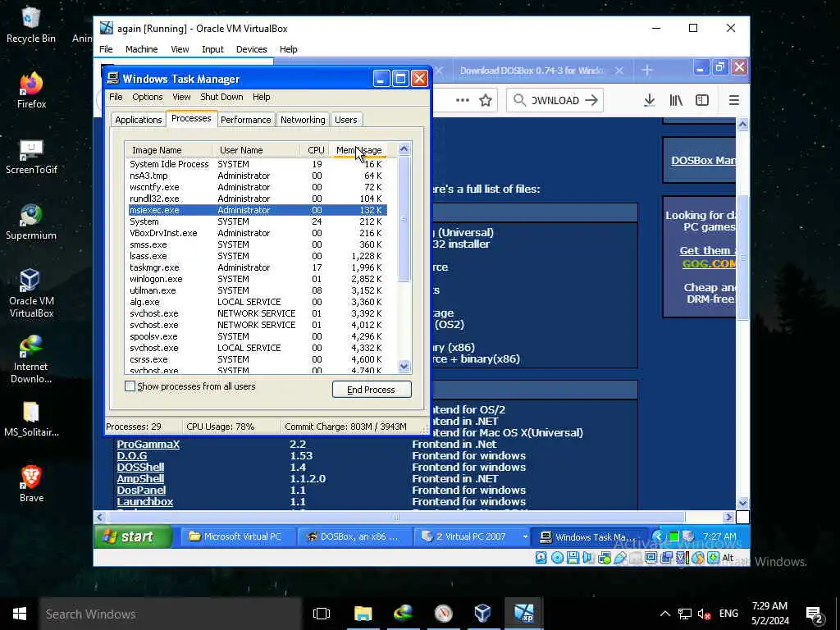840x630 pixels.
Task: Open the VirtualBox Machine menu
Action: point(141,49)
